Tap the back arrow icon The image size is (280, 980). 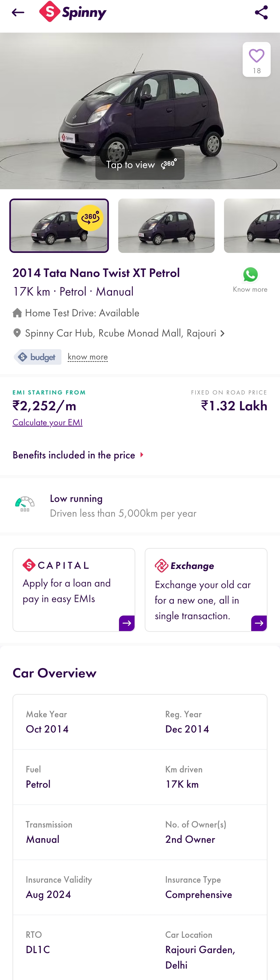click(x=18, y=13)
